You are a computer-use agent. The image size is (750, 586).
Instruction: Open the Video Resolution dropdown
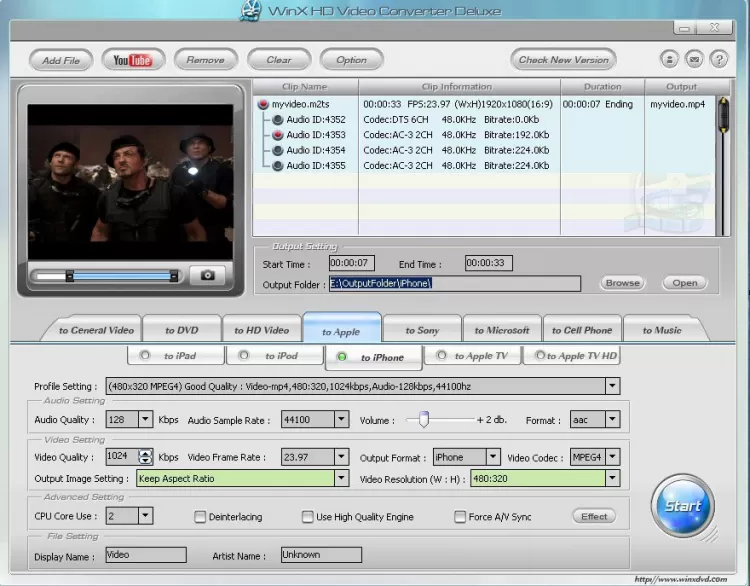click(611, 478)
